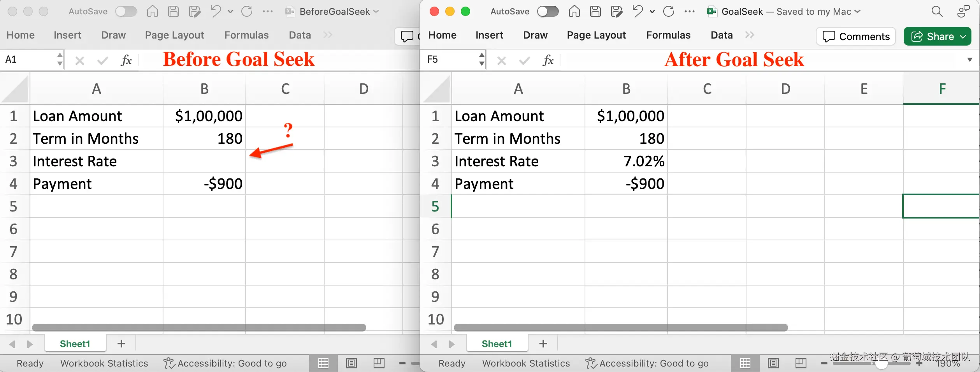This screenshot has height=372, width=980.
Task: Switch to Normal view in BeforeGoalSeek status bar
Action: click(x=323, y=363)
